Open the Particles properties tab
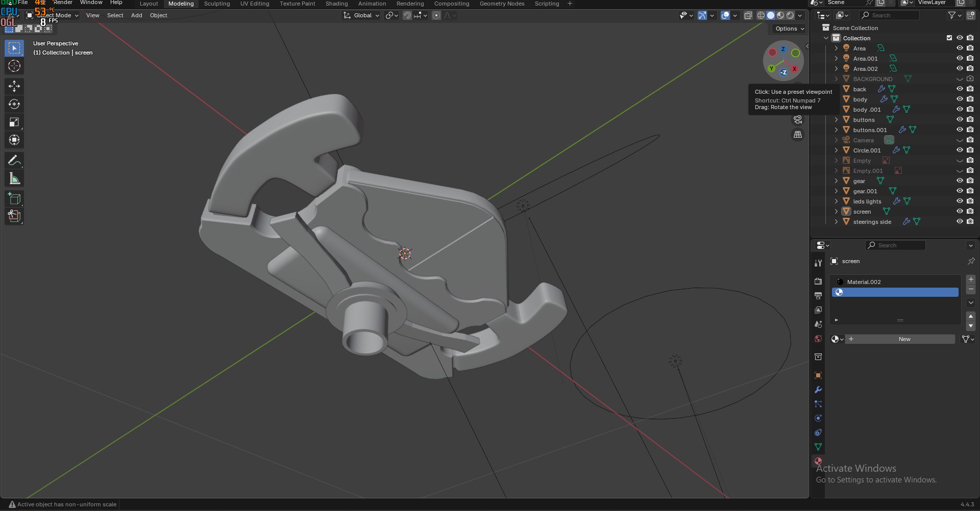 (x=818, y=404)
